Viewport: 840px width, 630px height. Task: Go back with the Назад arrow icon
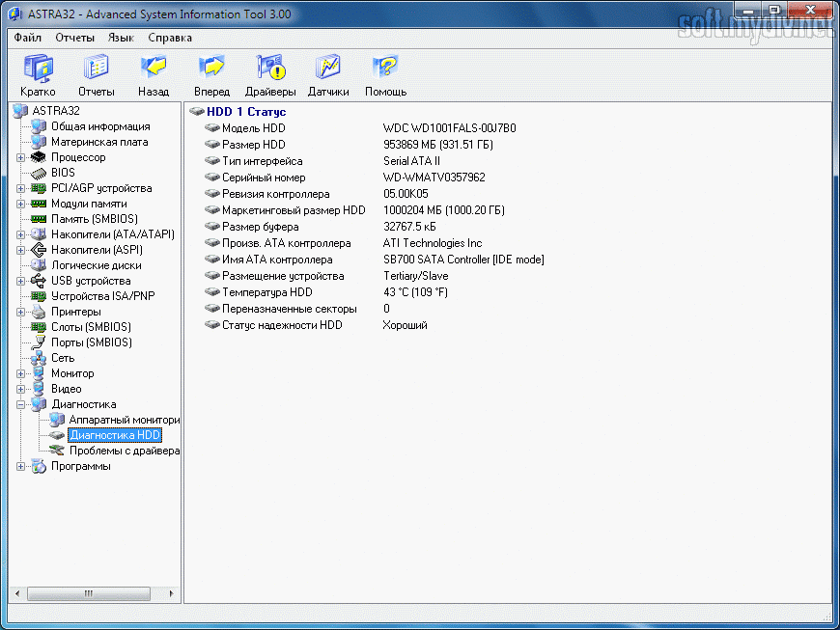click(154, 68)
